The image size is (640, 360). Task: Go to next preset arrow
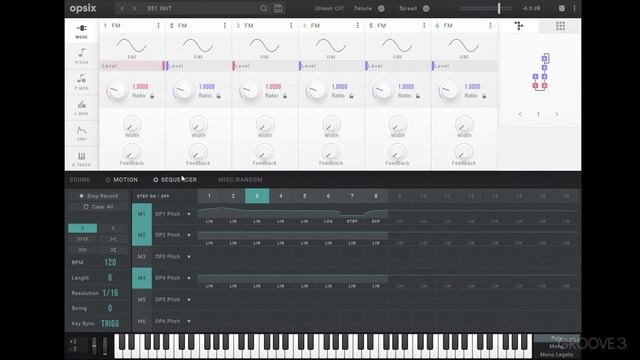(x=134, y=8)
